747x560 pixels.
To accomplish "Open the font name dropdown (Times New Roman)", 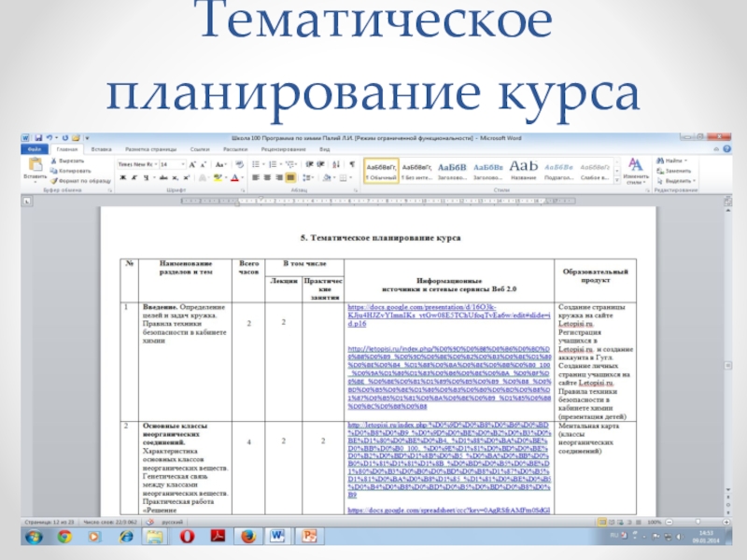I will [155, 165].
